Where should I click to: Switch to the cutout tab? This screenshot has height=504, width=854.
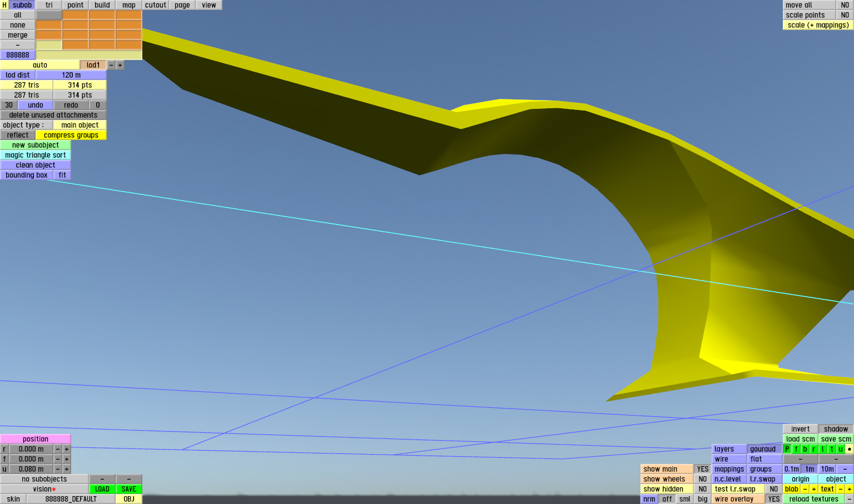point(156,5)
